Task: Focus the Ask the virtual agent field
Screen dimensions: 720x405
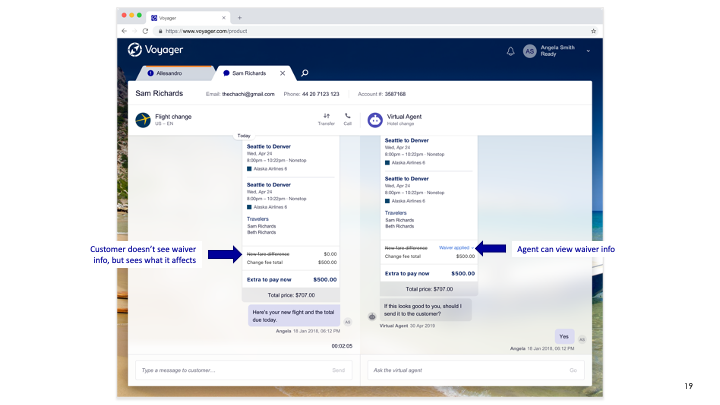Action: coord(476,370)
